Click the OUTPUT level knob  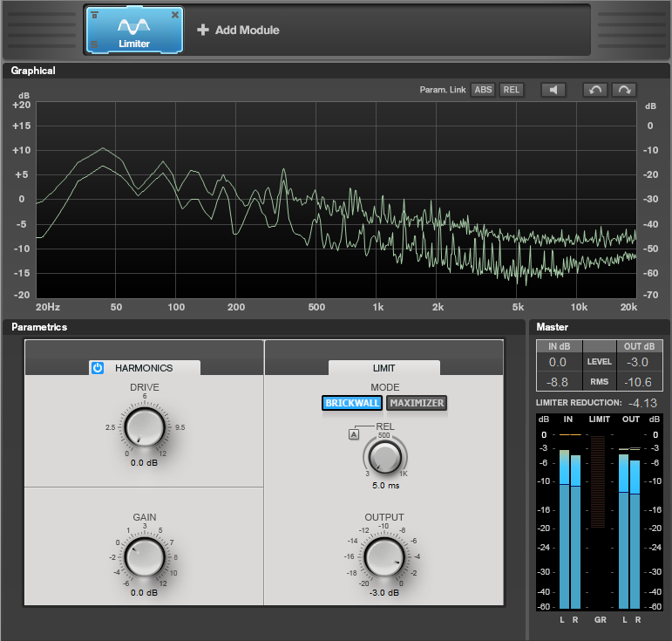point(384,557)
